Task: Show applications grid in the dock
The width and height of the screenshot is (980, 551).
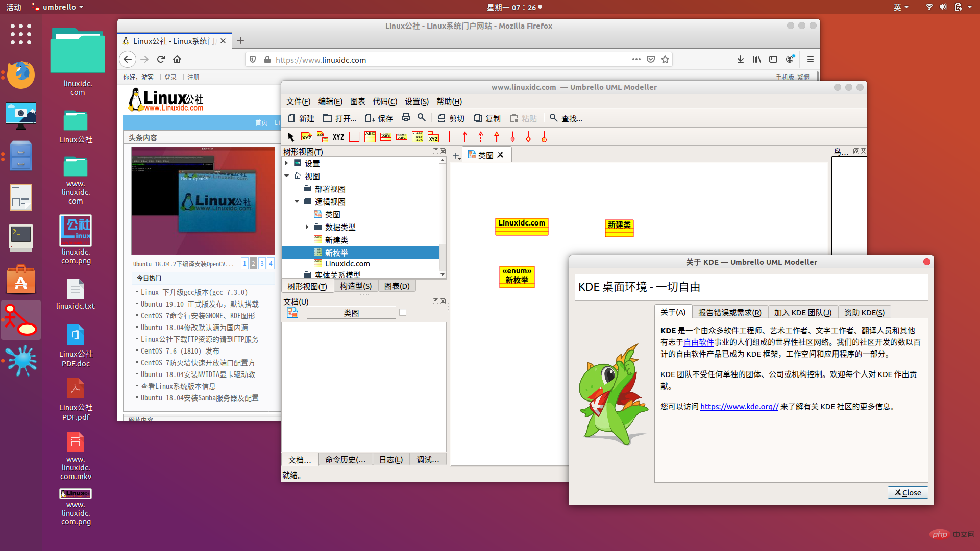Action: click(21, 34)
